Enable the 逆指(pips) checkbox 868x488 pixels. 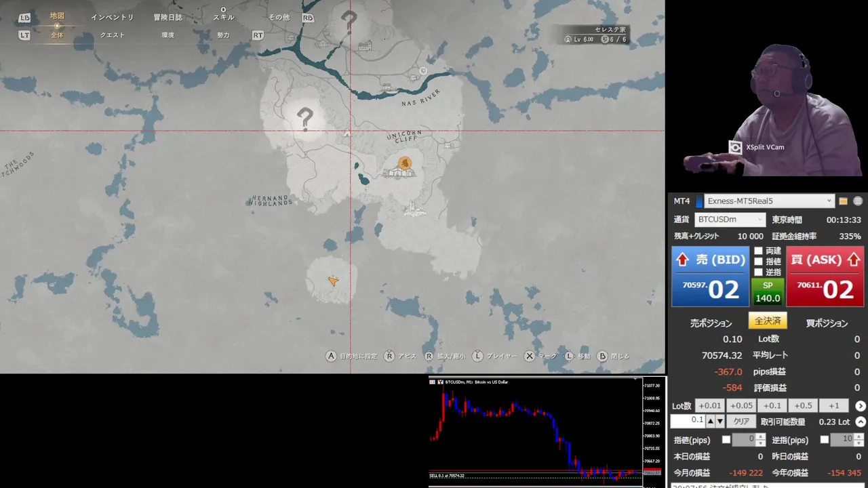click(x=824, y=440)
